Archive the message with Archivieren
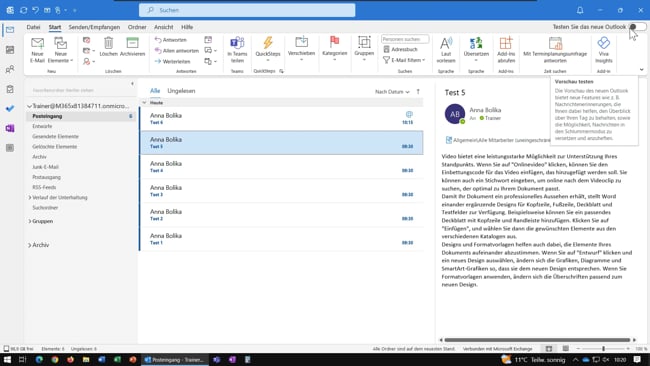The image size is (650, 366). point(132,46)
